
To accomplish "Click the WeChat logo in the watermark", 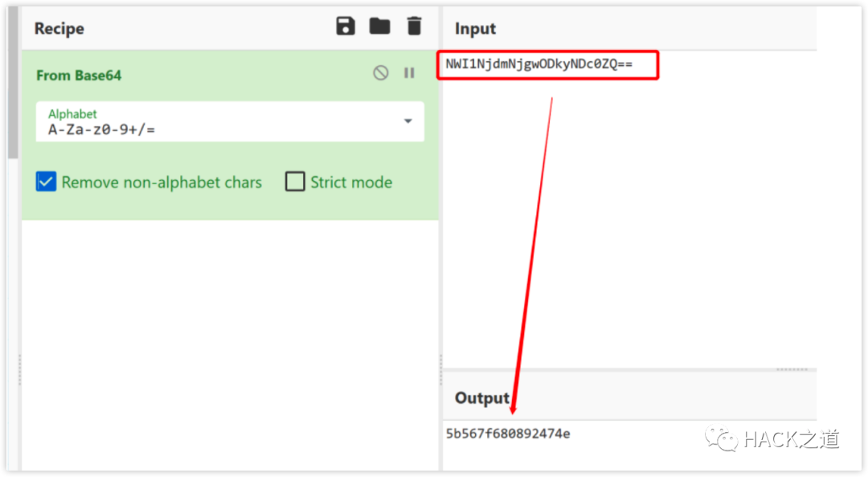I will [x=721, y=438].
